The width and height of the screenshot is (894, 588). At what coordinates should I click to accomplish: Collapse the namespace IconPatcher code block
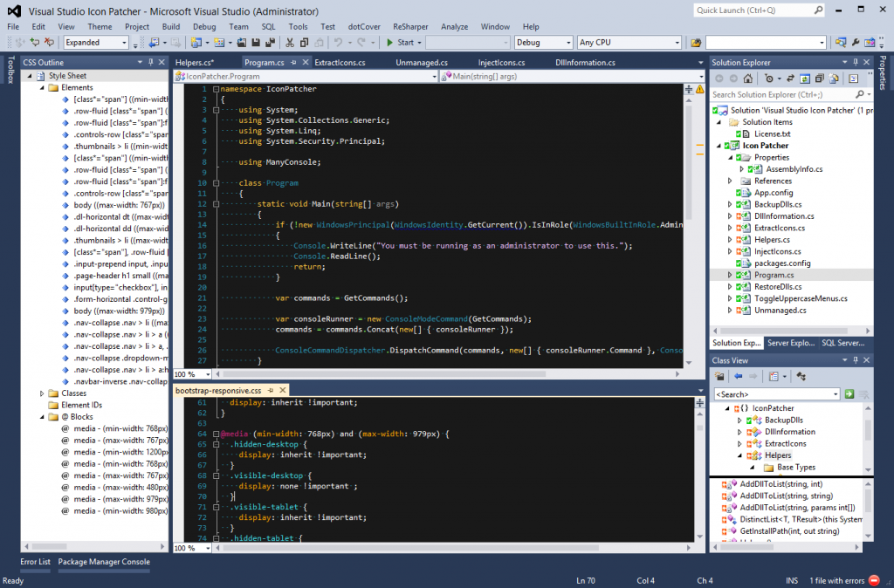pos(217,89)
